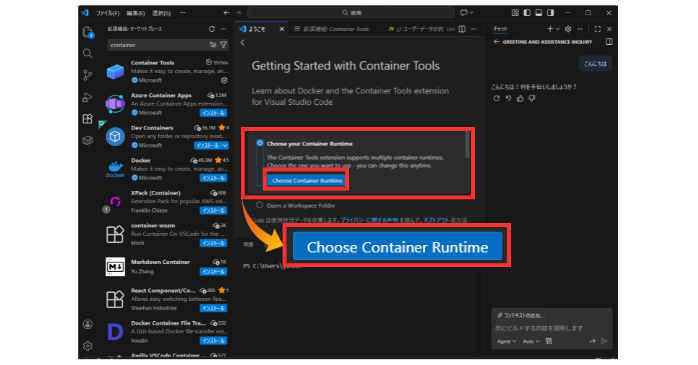Open the Manage gear in activity bar
Image resolution: width=698 pixels, height=365 pixels.
(88, 345)
